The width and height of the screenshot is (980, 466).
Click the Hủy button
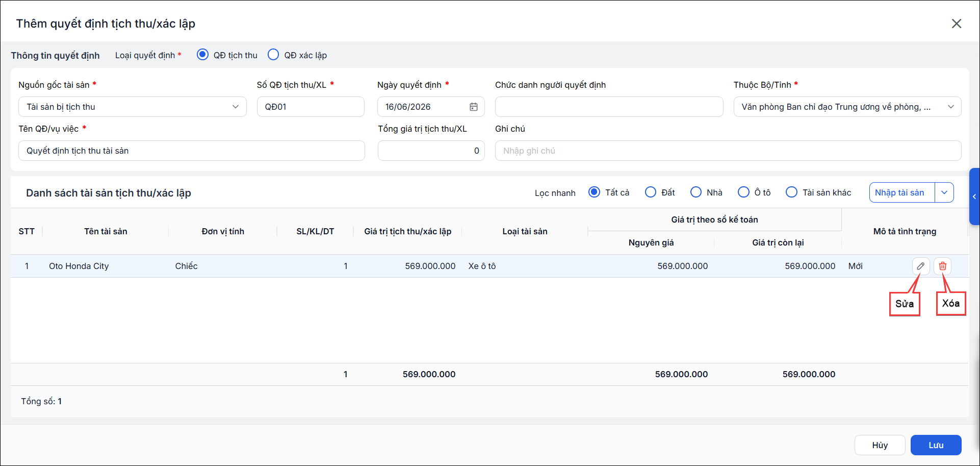[880, 445]
